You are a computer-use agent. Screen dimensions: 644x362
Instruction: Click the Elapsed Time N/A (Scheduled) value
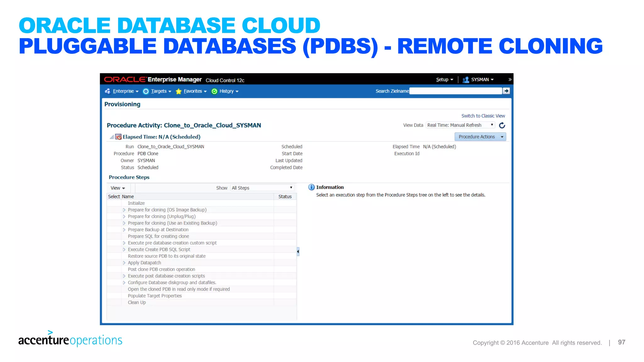(439, 147)
